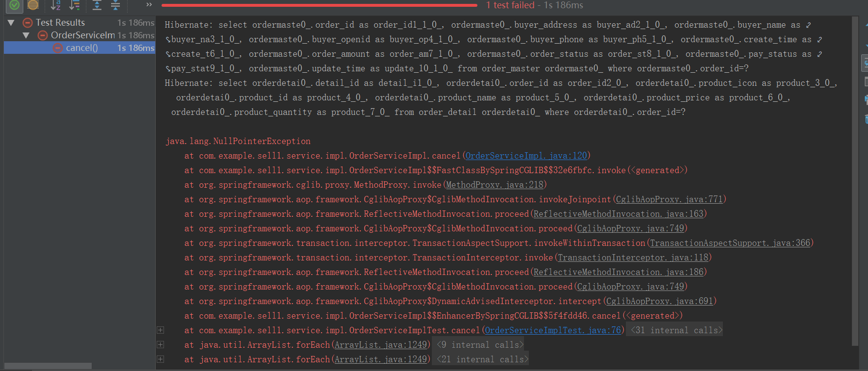This screenshot has height=371, width=868.
Task: Click the red test progress bar
Action: pos(319,5)
